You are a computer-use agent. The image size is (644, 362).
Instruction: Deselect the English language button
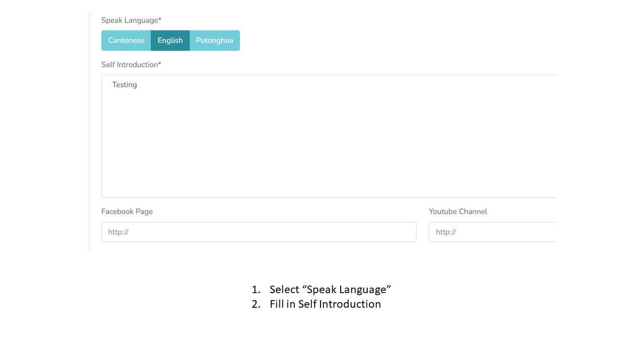coord(170,41)
